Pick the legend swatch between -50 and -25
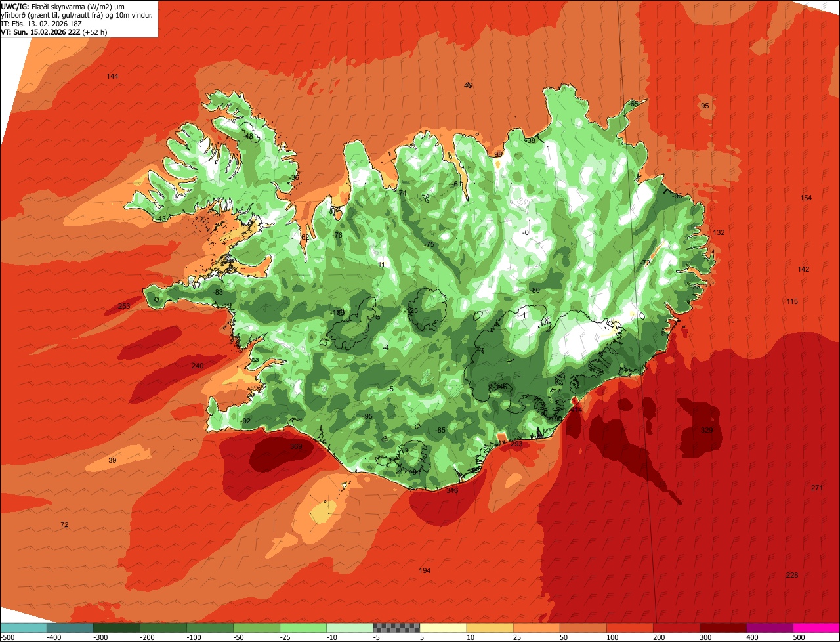This screenshot has width=840, height=642. (257, 628)
